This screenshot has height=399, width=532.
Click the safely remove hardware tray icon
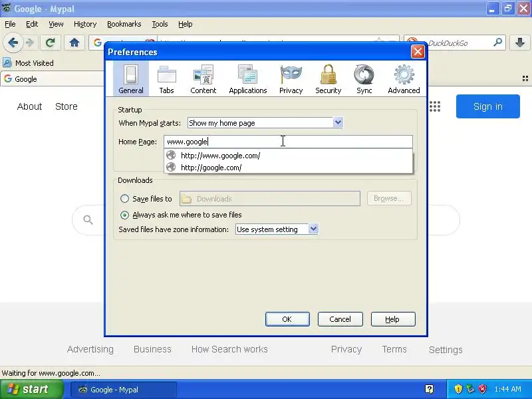(470, 389)
